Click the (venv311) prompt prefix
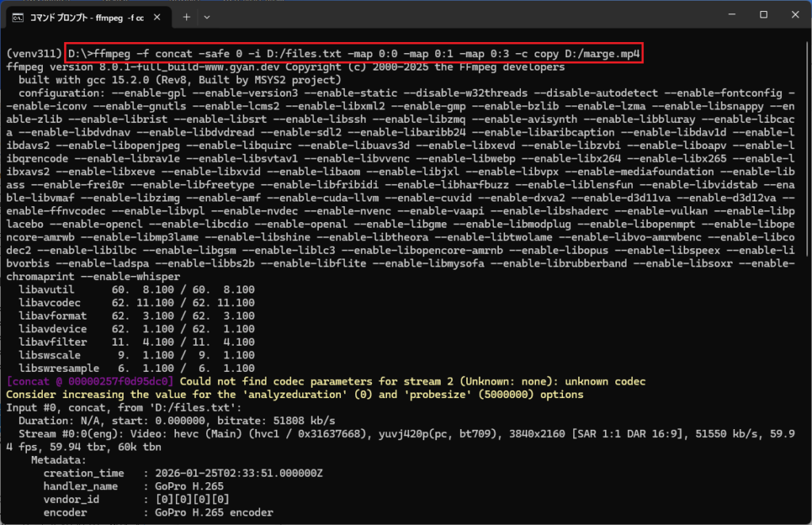The width and height of the screenshot is (812, 525). pos(34,54)
